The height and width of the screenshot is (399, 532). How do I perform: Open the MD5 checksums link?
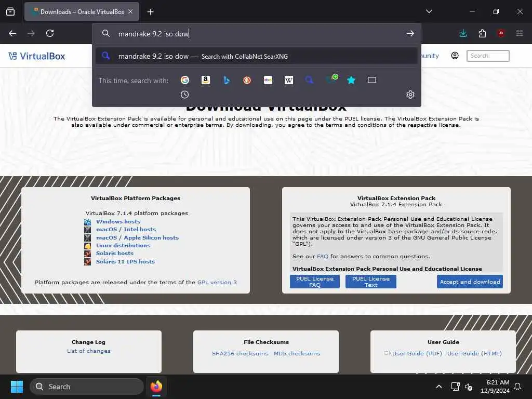297,353
